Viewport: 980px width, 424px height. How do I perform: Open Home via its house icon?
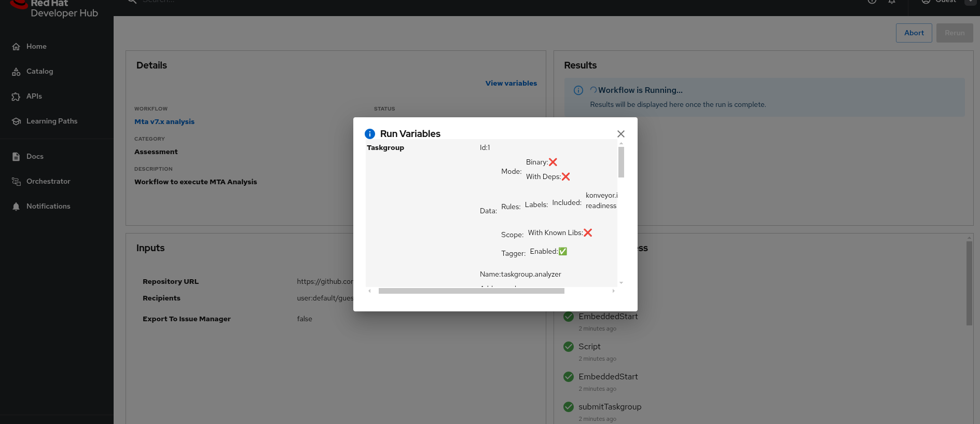(x=16, y=47)
